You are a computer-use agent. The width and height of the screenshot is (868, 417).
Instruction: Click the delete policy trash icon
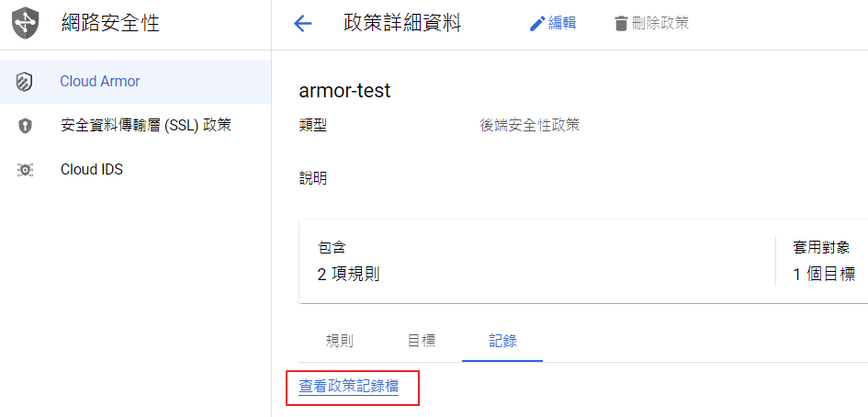(622, 24)
